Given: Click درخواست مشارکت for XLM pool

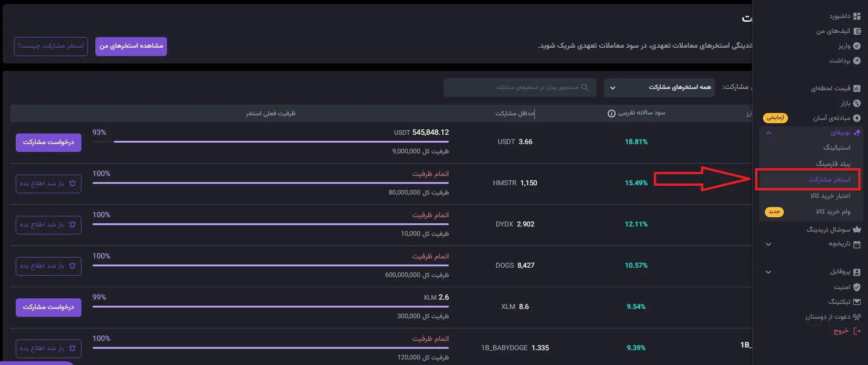Looking at the screenshot, I should 49,307.
